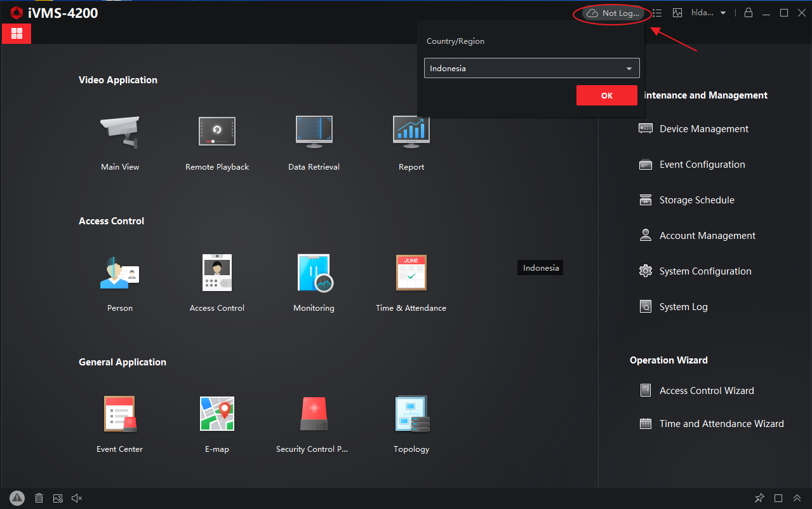Image resolution: width=812 pixels, height=509 pixels.
Task: Expand the alarm panel double chevron
Action: [x=797, y=498]
